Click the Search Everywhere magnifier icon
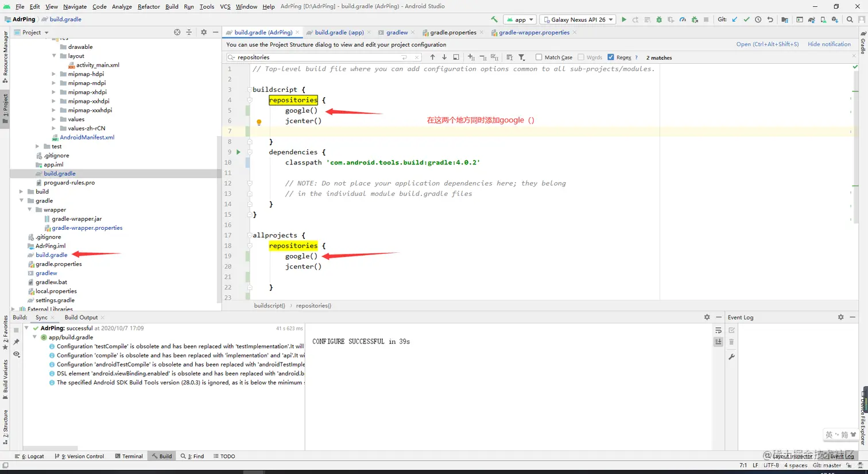 point(850,20)
